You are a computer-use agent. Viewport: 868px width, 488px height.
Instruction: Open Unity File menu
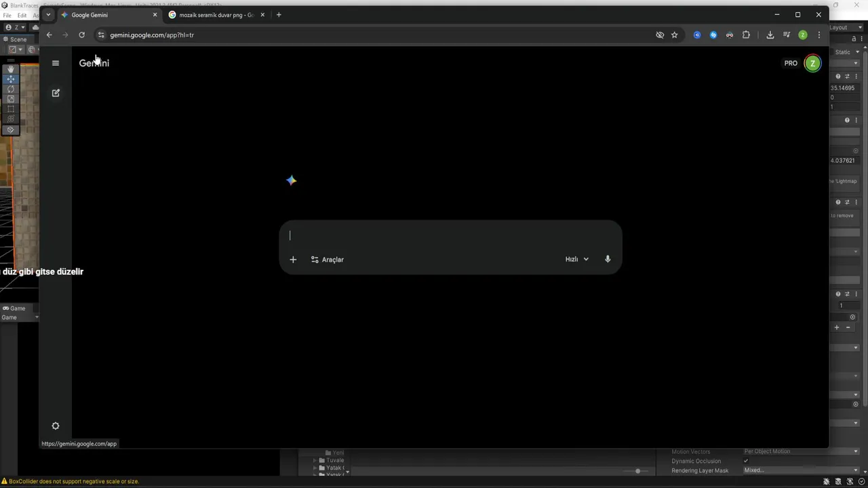(7, 15)
